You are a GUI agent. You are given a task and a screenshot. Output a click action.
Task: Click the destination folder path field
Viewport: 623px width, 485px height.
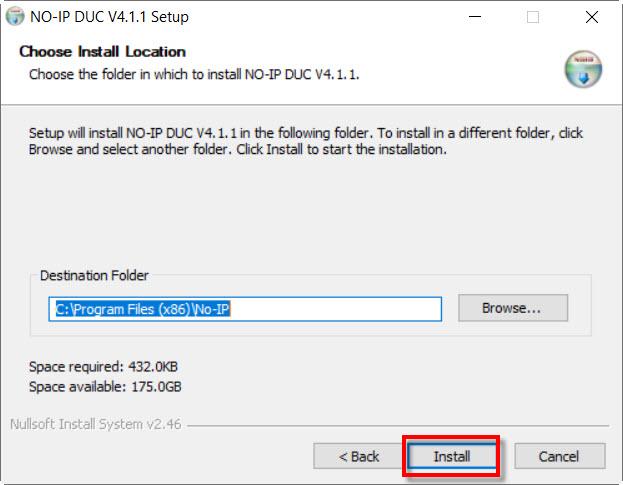click(245, 309)
